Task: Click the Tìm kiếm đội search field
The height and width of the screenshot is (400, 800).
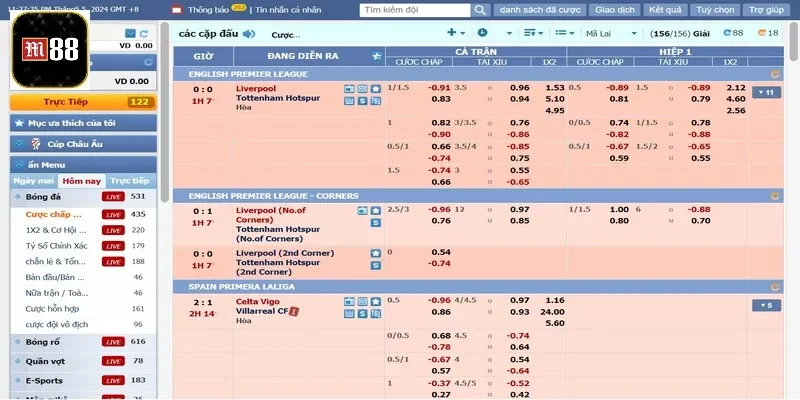Action: 412,10
